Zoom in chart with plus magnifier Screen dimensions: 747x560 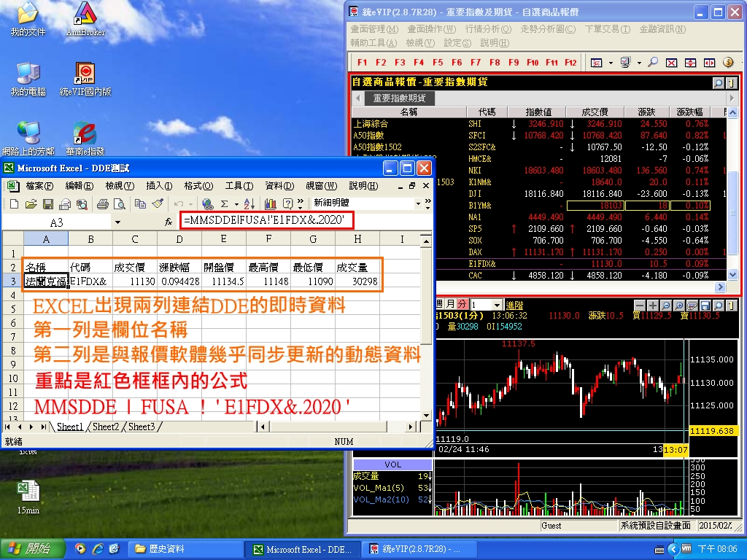click(679, 306)
